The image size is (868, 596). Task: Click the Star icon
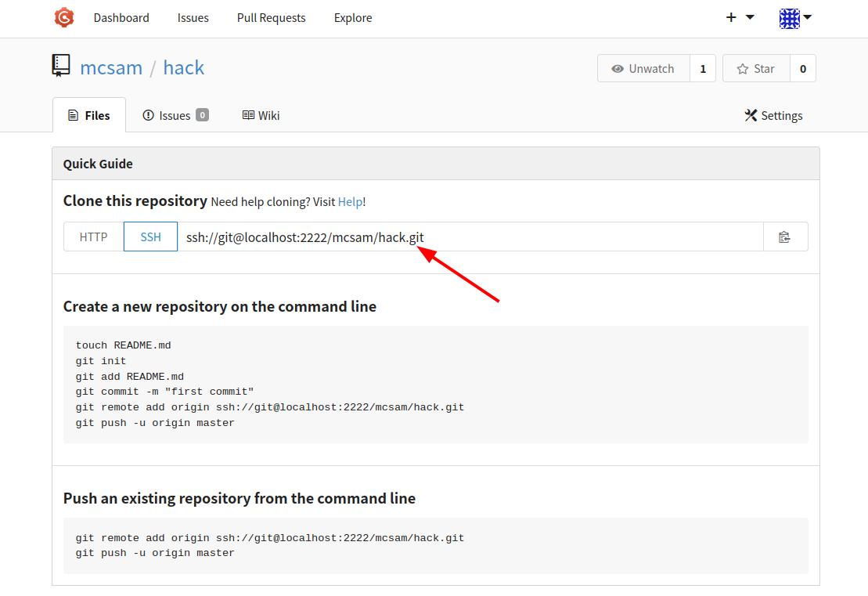pyautogui.click(x=742, y=69)
